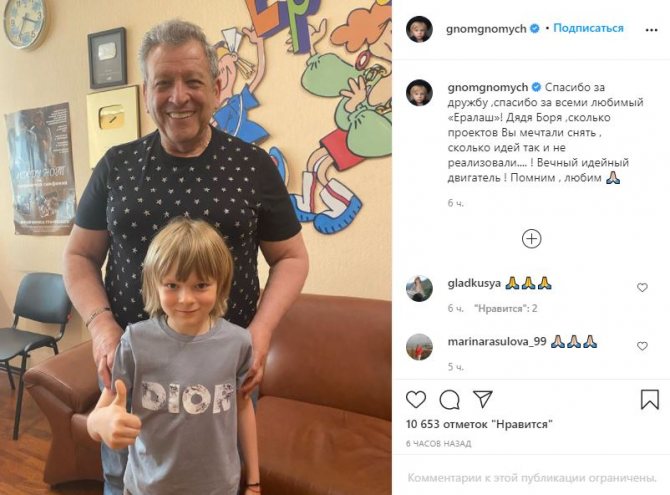670x495 pixels.
Task: Save post with bookmark icon
Action: pyautogui.click(x=649, y=399)
